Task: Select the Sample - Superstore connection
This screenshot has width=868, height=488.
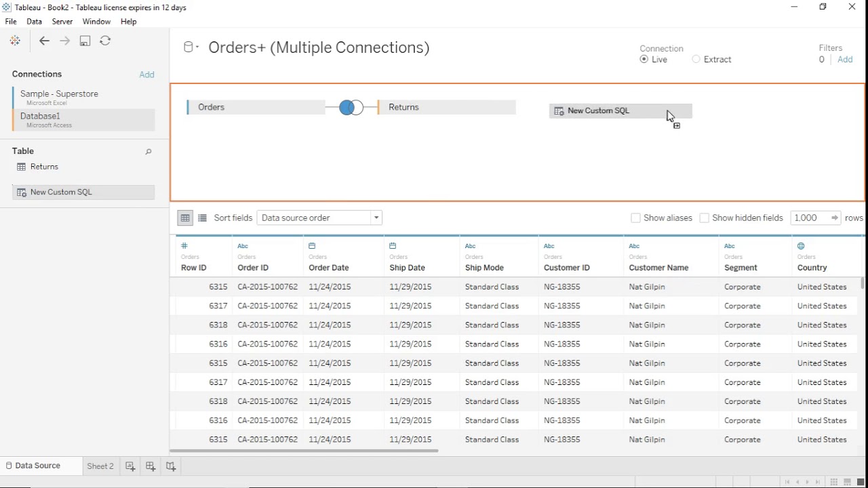Action: (83, 98)
